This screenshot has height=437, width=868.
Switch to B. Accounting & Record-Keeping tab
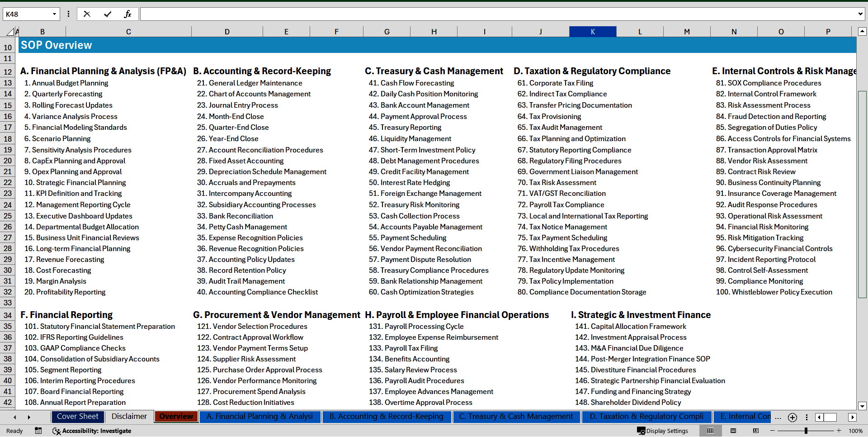pyautogui.click(x=386, y=417)
